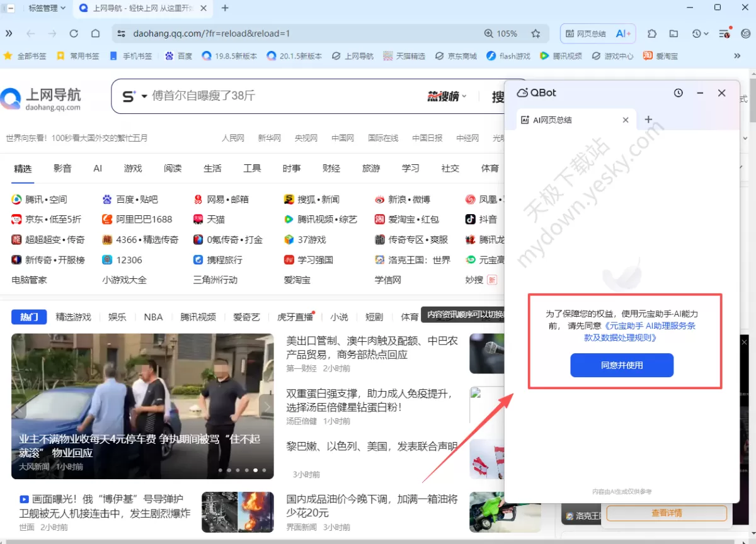
Task: Open the 常用书签 bookmark folder
Action: [78, 56]
